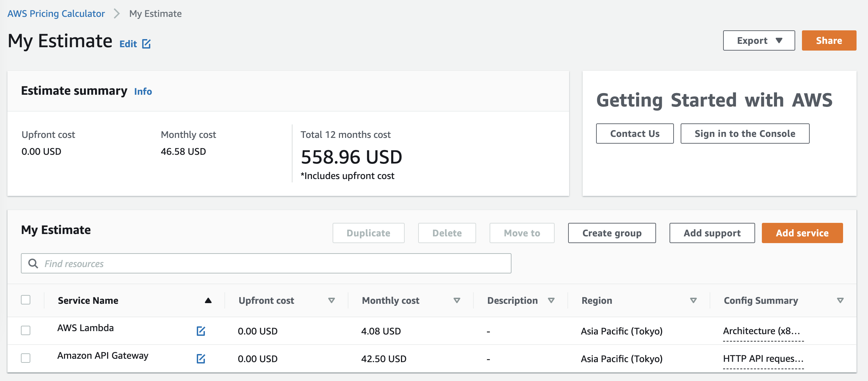Screen dimensions: 868x381
Task: Go to AWS Pricing Calculator breadcrumb
Action: [56, 13]
